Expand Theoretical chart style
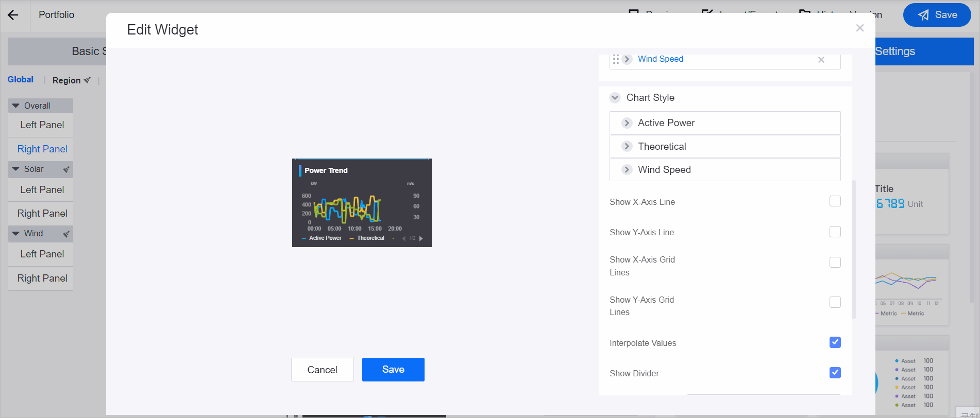The image size is (980, 418). [x=627, y=146]
